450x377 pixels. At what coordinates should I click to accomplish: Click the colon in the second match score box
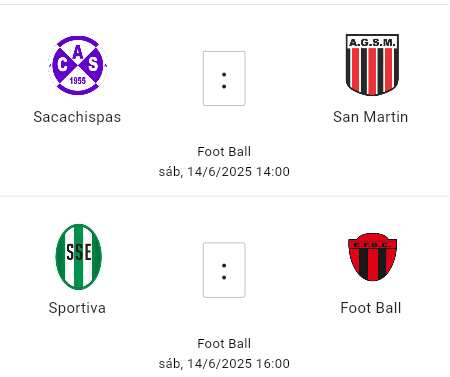click(224, 271)
